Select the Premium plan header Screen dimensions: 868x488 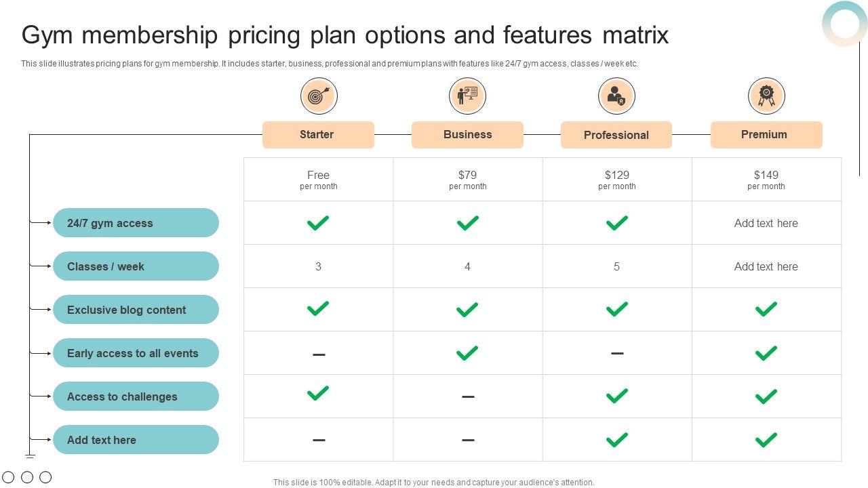pos(766,134)
